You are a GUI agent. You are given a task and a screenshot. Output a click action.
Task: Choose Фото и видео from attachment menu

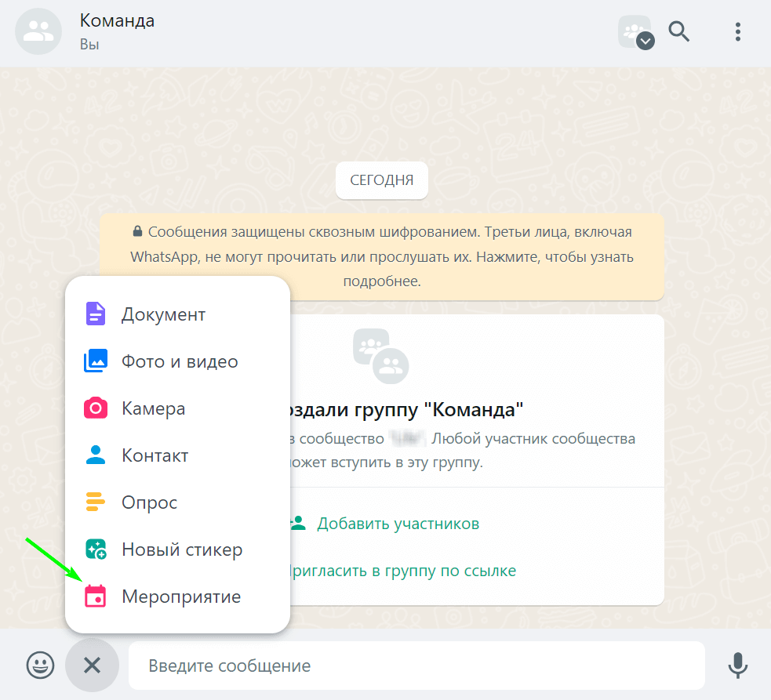click(x=177, y=361)
